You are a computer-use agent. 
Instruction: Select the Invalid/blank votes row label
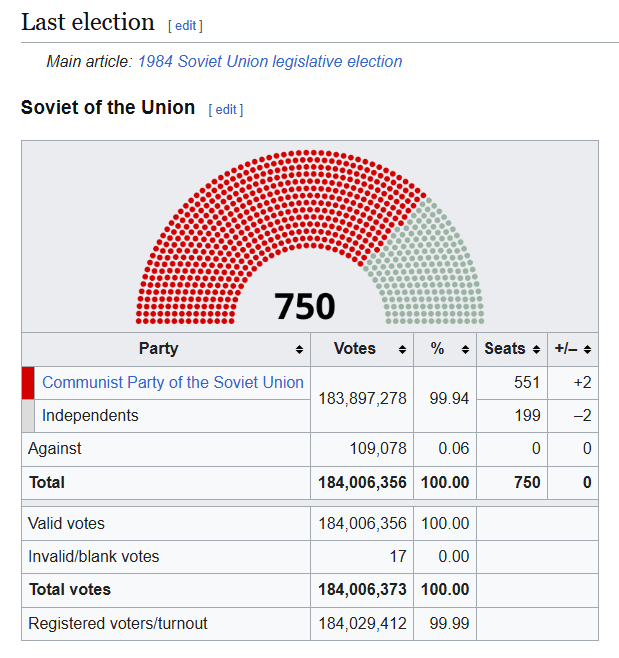tap(94, 556)
